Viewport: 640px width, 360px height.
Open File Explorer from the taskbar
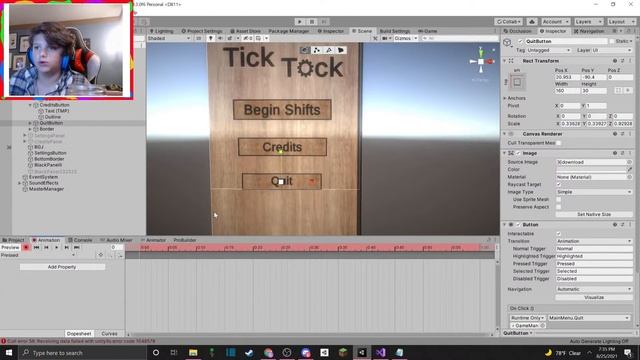[x=193, y=353]
